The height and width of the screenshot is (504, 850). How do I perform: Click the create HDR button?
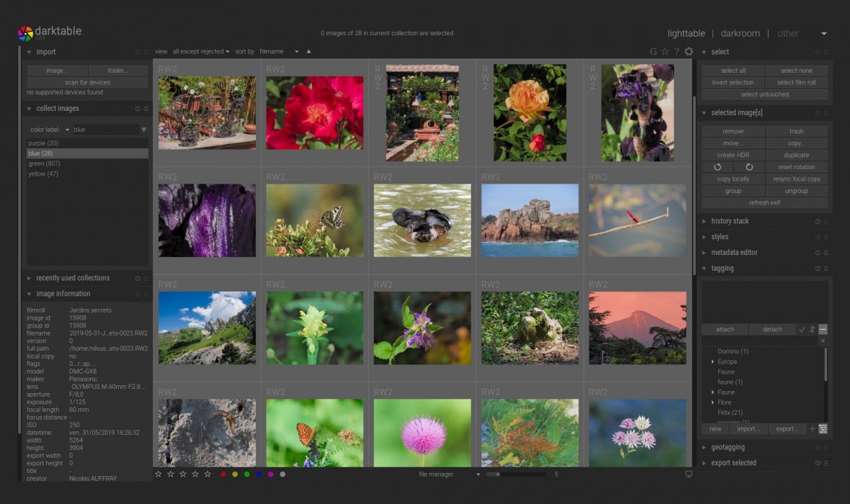pyautogui.click(x=733, y=156)
